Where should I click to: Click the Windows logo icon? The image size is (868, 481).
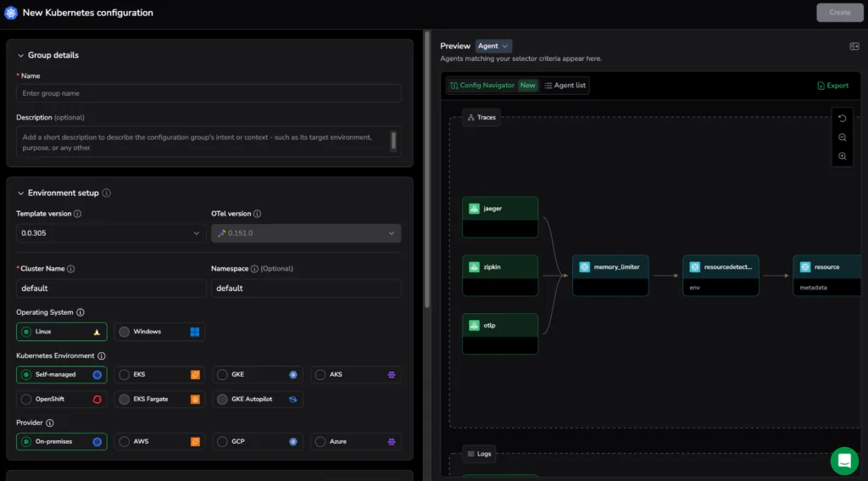tap(195, 332)
